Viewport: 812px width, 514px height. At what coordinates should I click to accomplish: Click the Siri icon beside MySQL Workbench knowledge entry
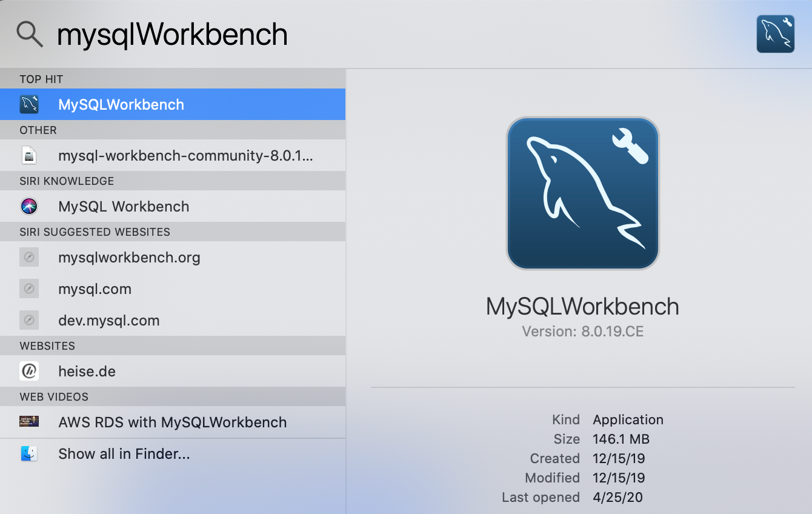tap(29, 206)
